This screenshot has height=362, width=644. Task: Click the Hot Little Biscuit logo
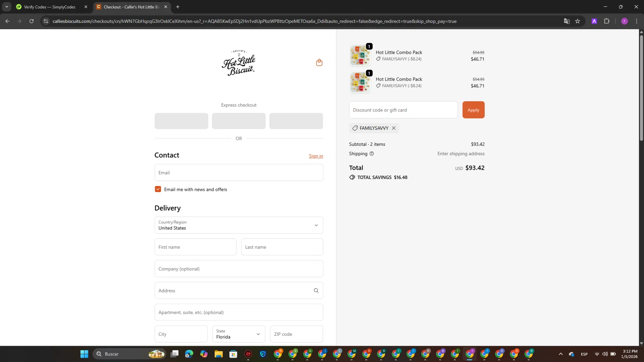pos(239,63)
